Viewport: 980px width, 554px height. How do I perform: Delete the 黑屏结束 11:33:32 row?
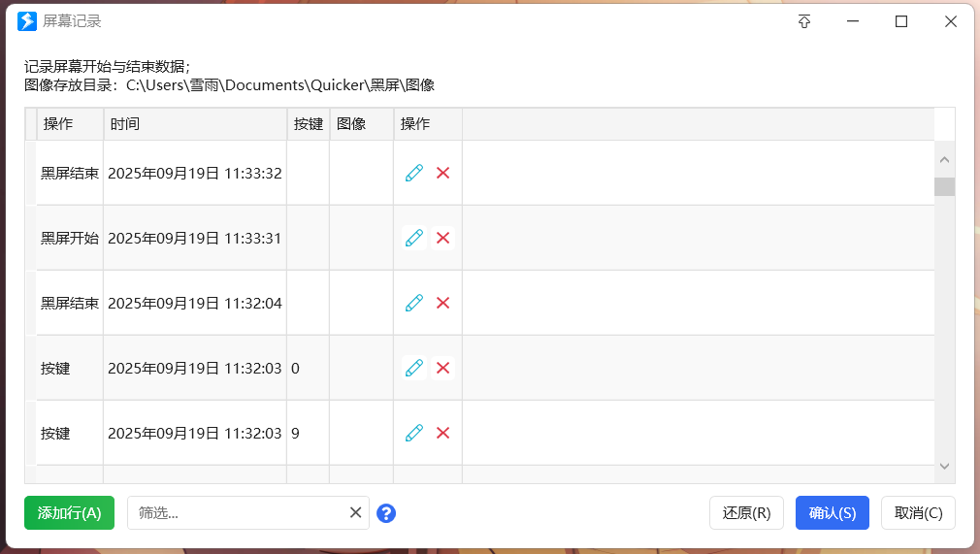[443, 173]
